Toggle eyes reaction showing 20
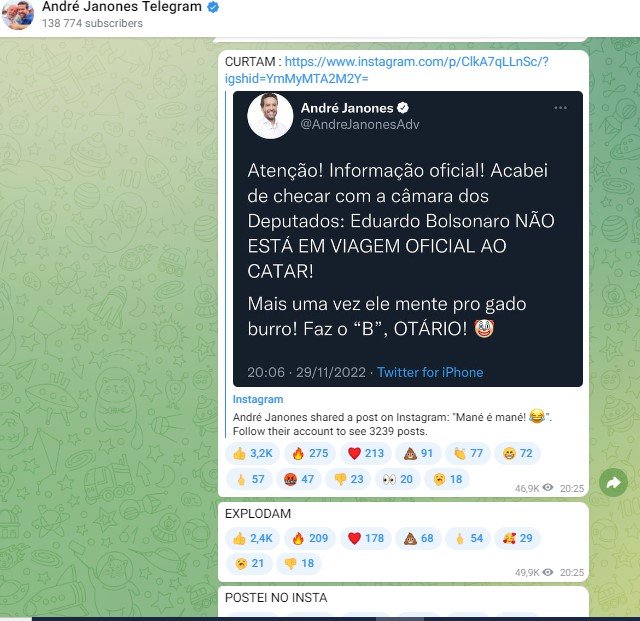The width and height of the screenshot is (640, 621). click(398, 479)
